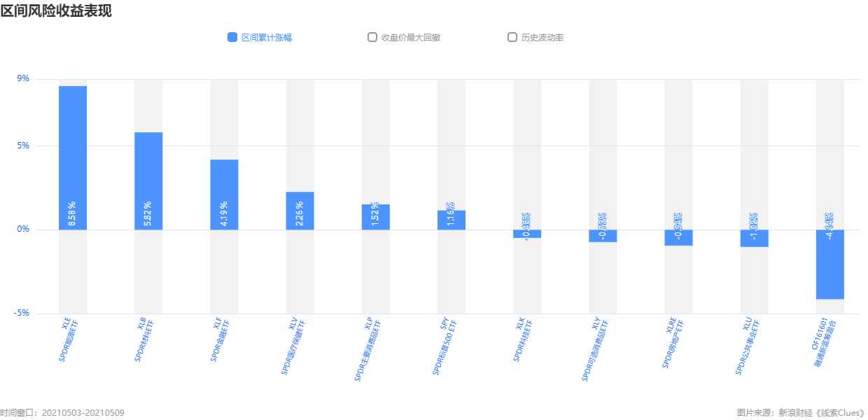Click the XLF SPDR金融ETF axis label

(219, 339)
